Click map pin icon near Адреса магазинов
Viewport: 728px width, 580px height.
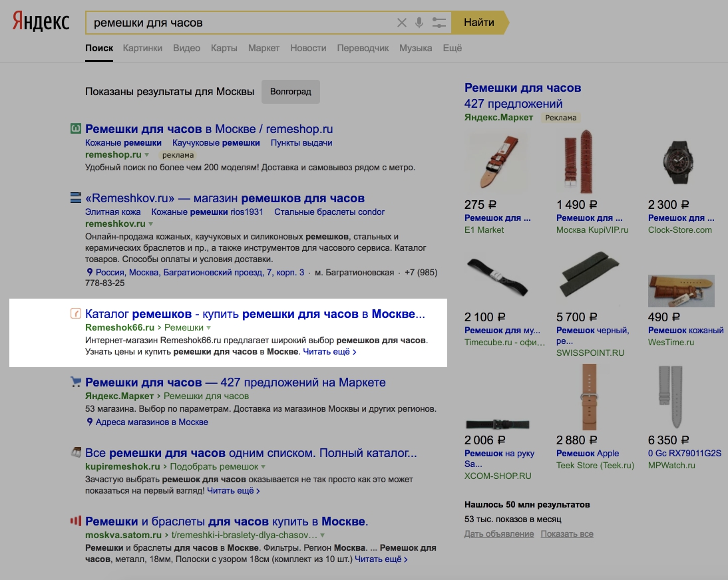pyautogui.click(x=90, y=422)
